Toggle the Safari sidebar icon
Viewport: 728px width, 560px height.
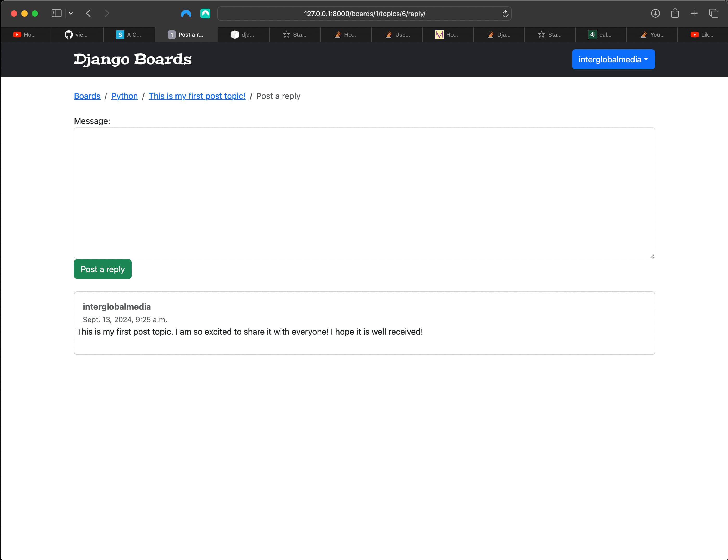56,13
